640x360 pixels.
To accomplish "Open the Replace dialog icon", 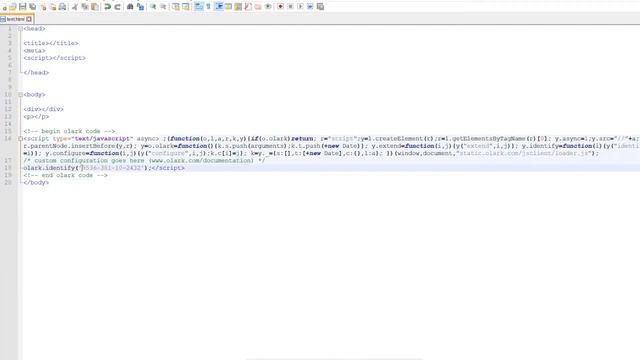I will (x=140, y=7).
